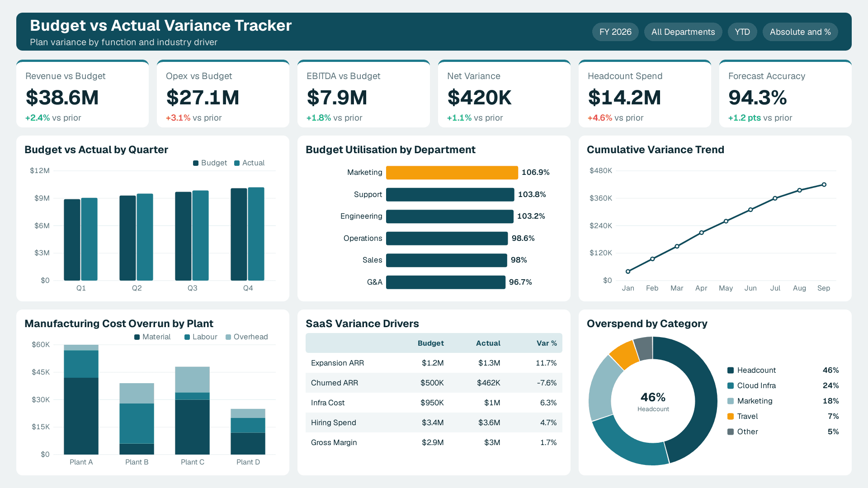Open the Opex vs Budget card

[x=223, y=94]
